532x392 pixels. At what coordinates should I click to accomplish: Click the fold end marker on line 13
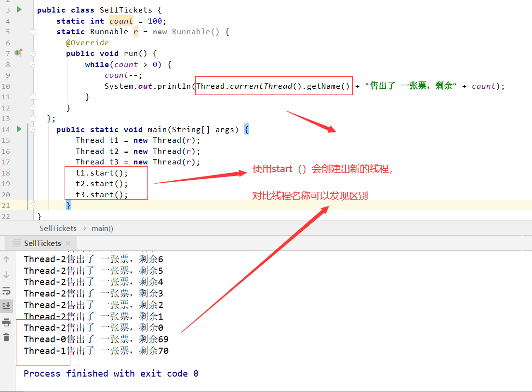point(33,118)
